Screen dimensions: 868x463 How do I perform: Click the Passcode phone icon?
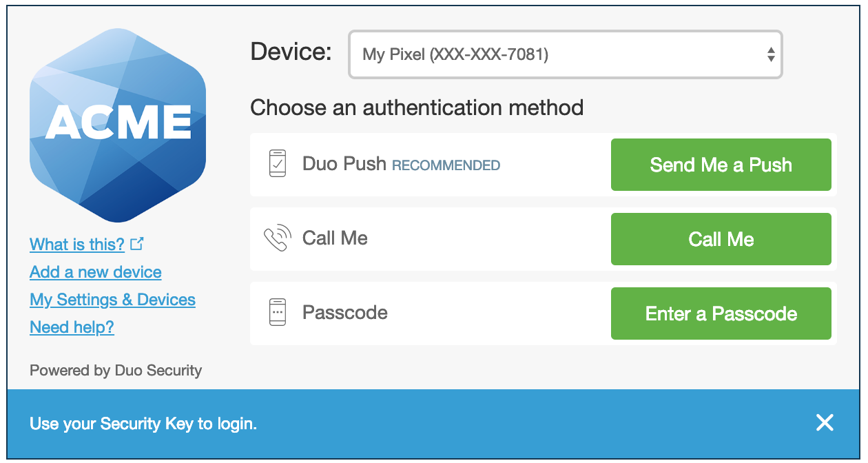pyautogui.click(x=277, y=312)
